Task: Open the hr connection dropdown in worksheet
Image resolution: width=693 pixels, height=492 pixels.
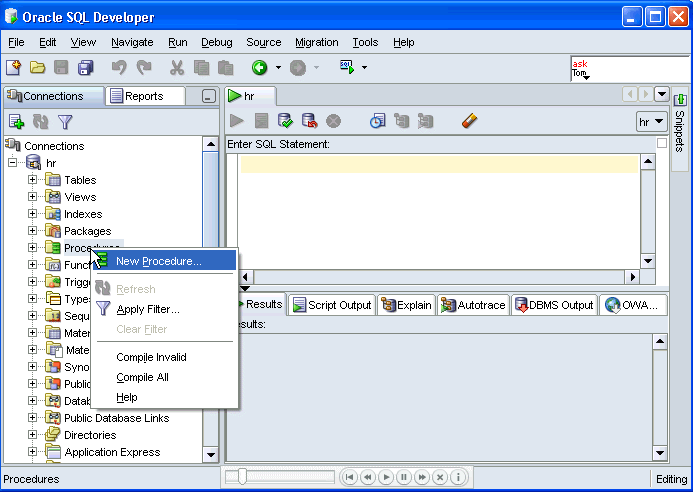Action: 651,121
